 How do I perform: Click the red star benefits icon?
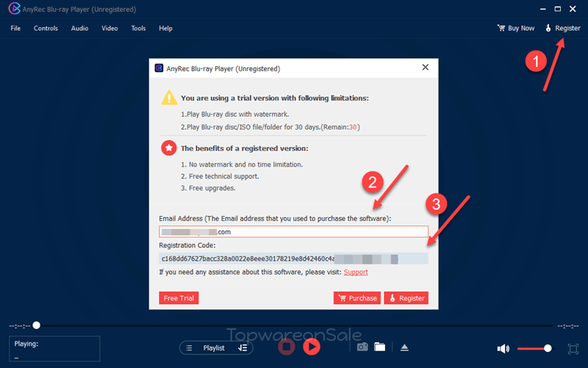(169, 148)
